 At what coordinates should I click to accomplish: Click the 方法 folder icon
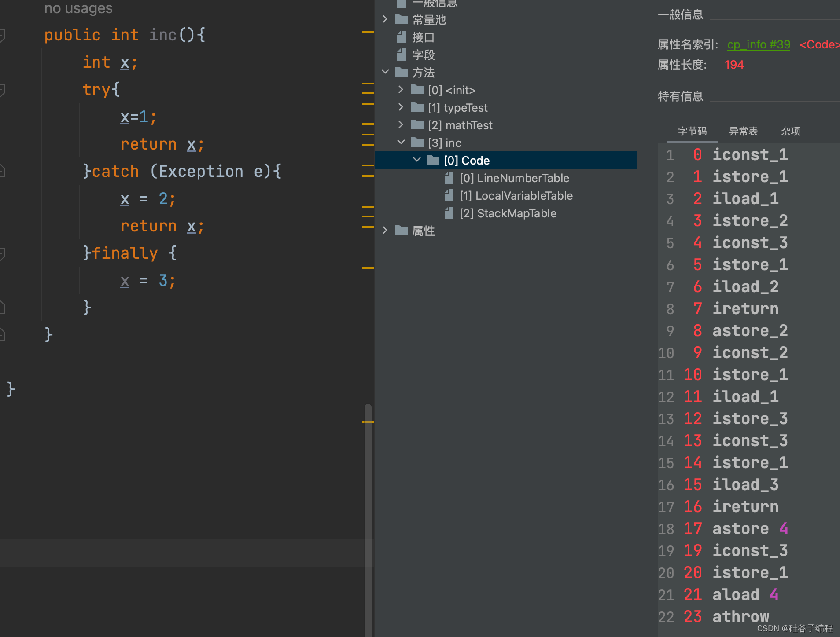401,72
